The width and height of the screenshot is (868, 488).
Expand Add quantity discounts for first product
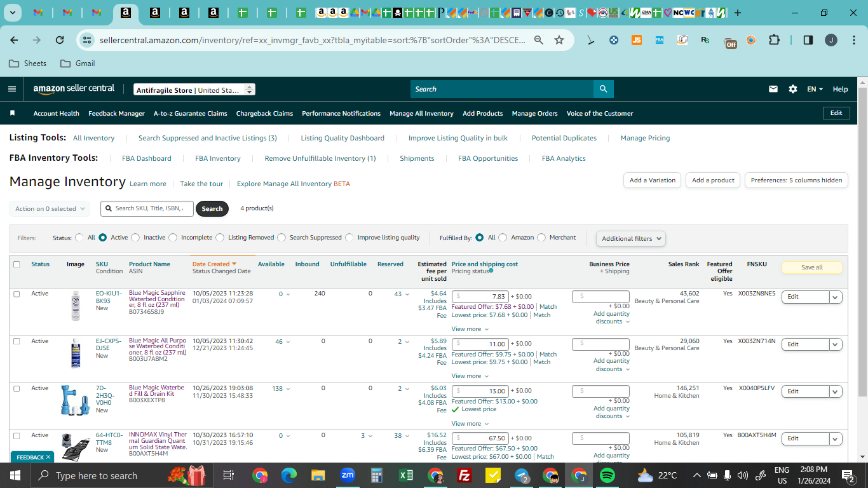point(611,318)
